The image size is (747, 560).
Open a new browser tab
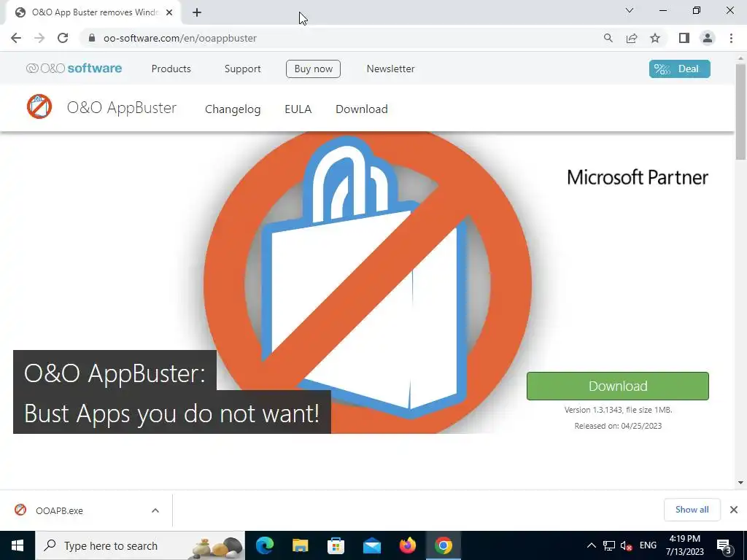(x=197, y=12)
